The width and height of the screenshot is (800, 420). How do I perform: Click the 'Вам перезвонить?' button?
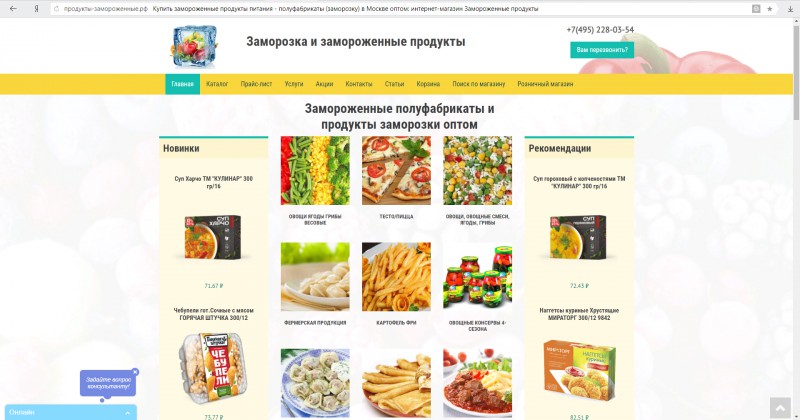click(x=602, y=50)
